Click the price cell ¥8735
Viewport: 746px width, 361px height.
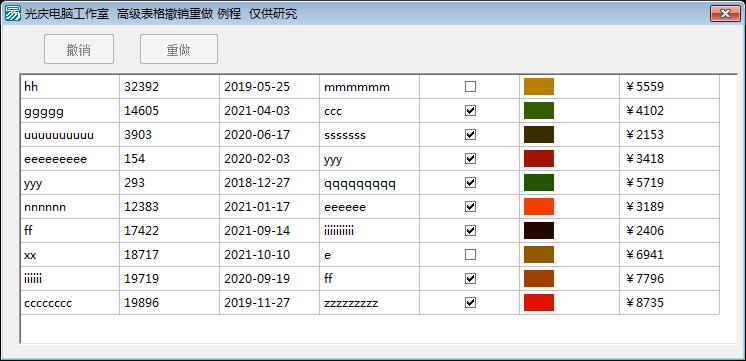tap(669, 302)
